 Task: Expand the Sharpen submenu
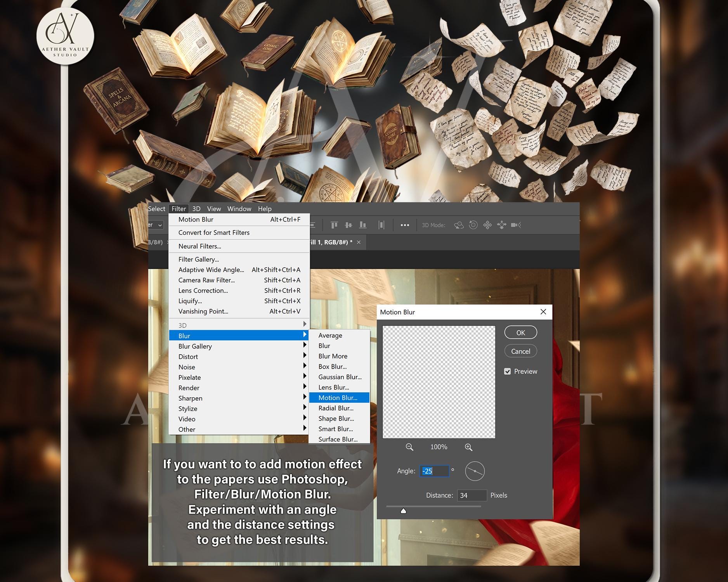click(x=239, y=398)
